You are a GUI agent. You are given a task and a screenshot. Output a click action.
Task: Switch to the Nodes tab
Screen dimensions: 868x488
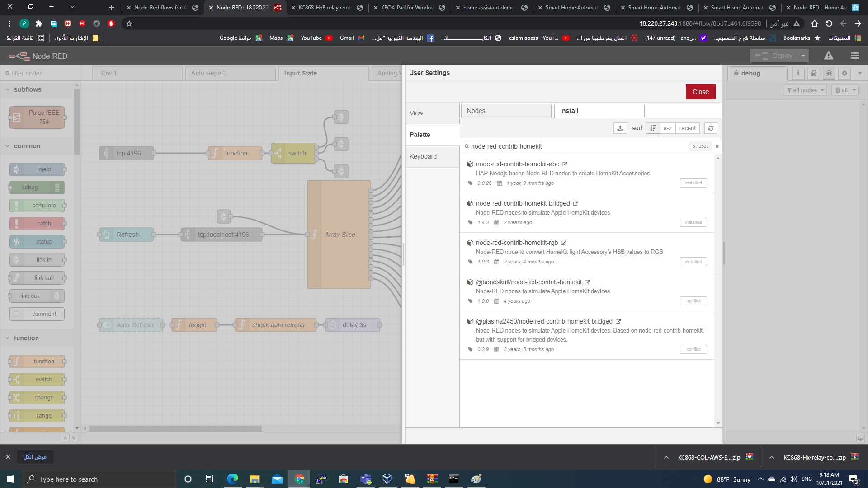tap(505, 111)
